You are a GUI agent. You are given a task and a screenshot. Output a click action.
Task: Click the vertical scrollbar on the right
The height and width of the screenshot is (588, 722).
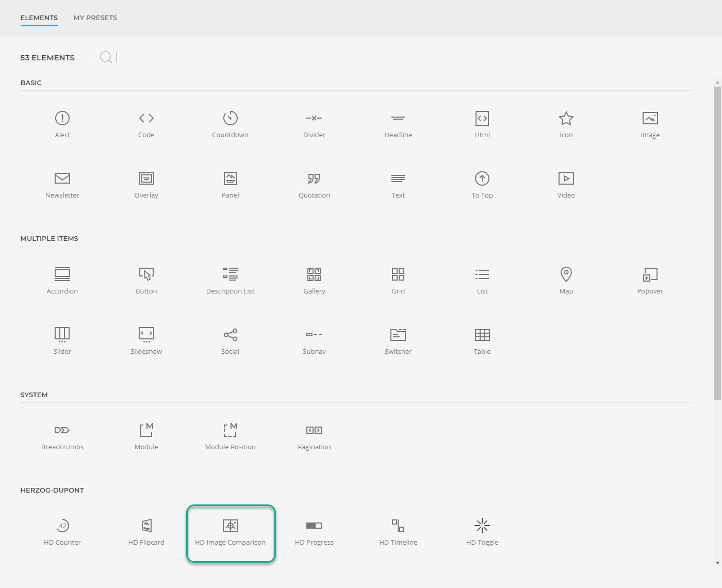click(717, 206)
